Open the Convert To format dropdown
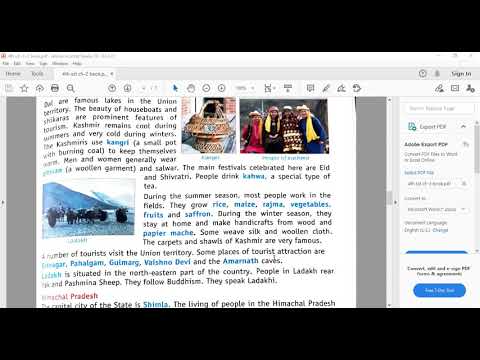The image size is (480, 360). point(436,209)
